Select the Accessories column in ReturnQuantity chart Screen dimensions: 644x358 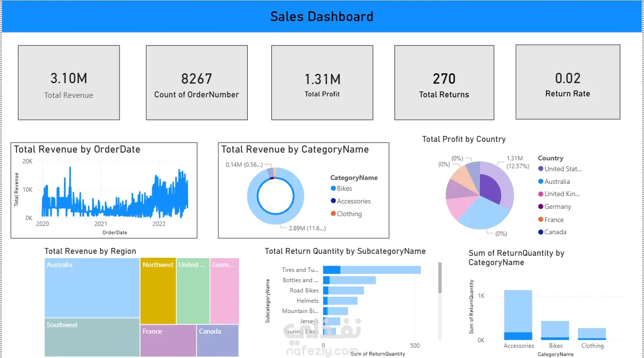518,315
